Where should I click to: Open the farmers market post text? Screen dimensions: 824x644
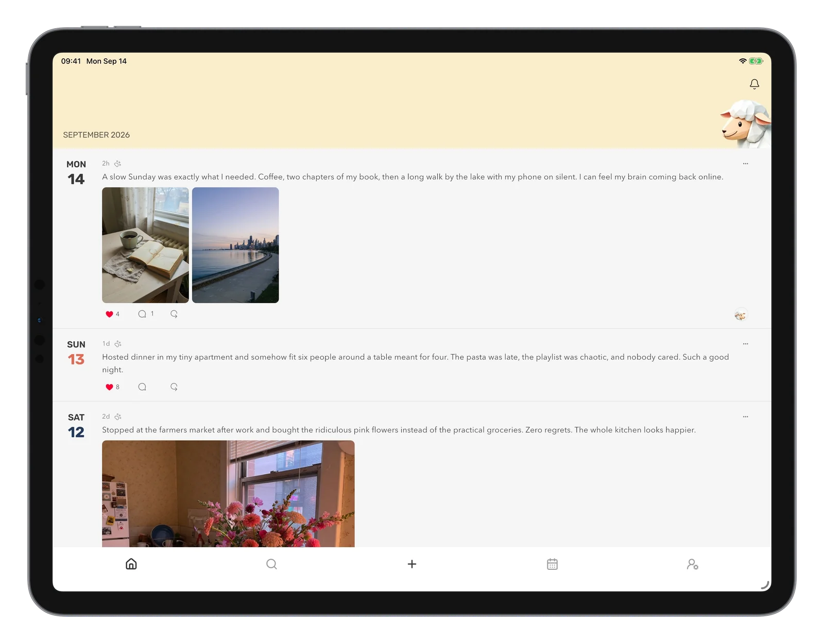(399, 430)
